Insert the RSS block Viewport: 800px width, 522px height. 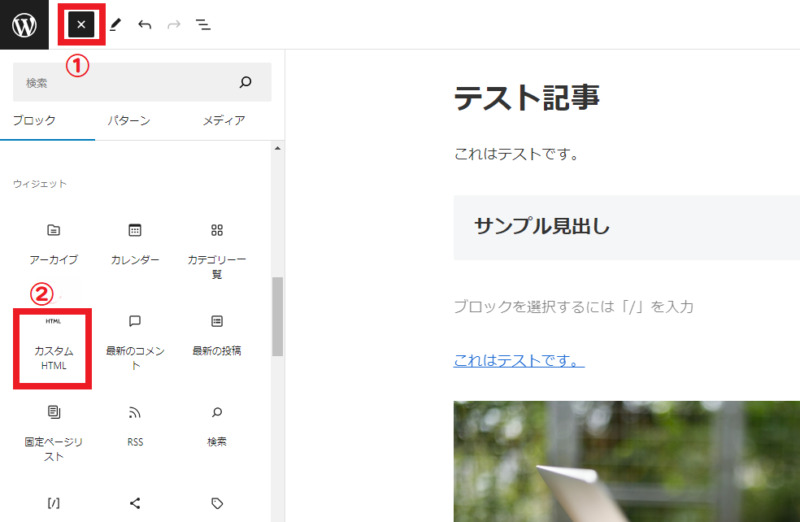135,425
